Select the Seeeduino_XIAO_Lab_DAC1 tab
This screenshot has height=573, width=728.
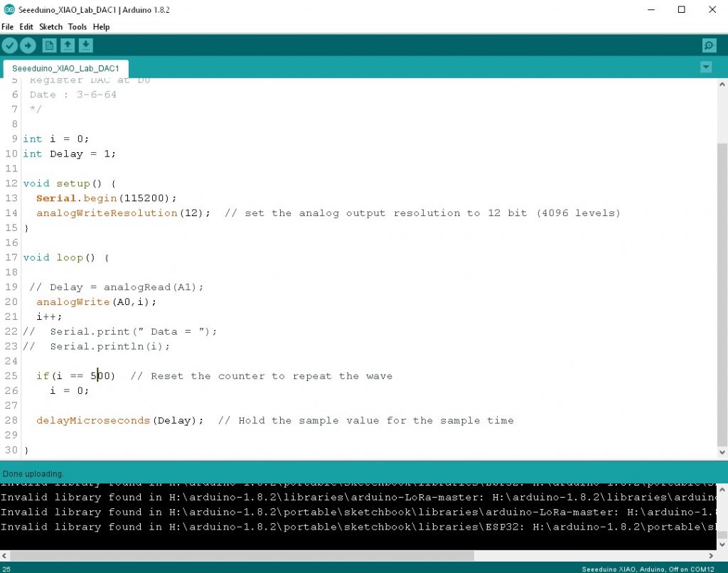[x=65, y=68]
